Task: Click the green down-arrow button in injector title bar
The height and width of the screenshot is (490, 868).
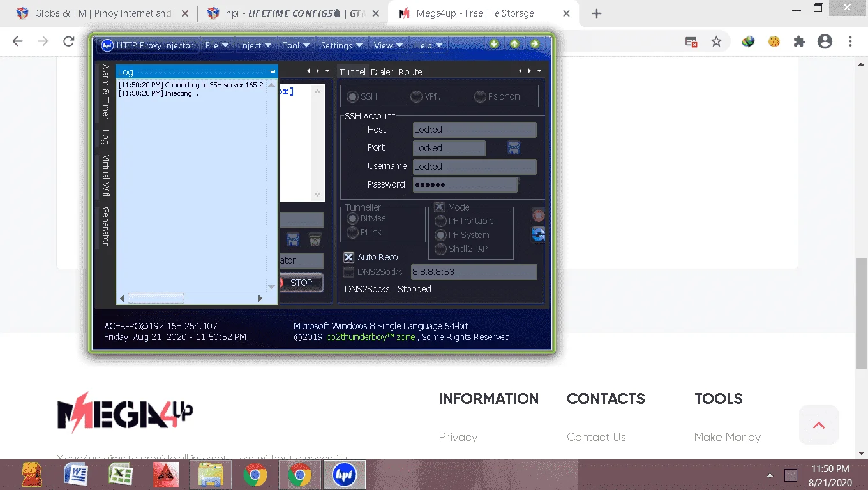Action: [494, 44]
